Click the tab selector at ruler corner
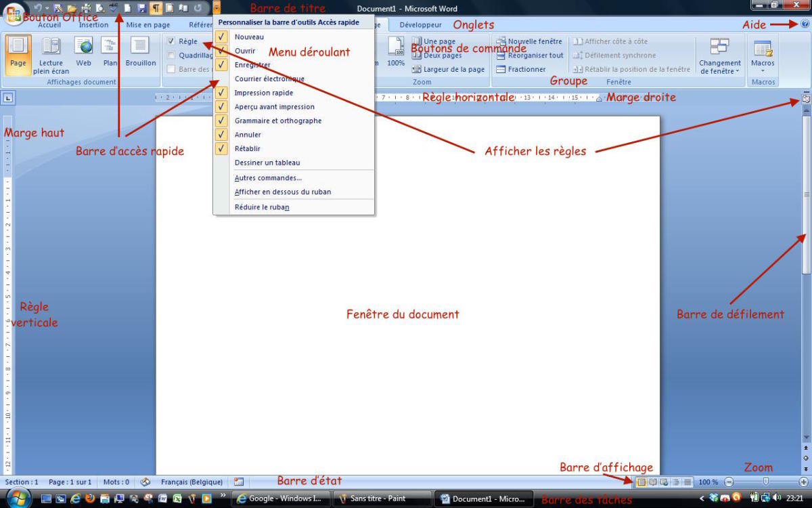This screenshot has width=812, height=508. pos(9,98)
